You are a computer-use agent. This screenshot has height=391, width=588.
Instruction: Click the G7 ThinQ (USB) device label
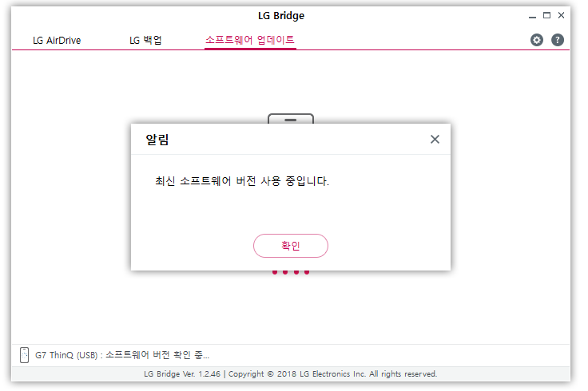pos(66,355)
